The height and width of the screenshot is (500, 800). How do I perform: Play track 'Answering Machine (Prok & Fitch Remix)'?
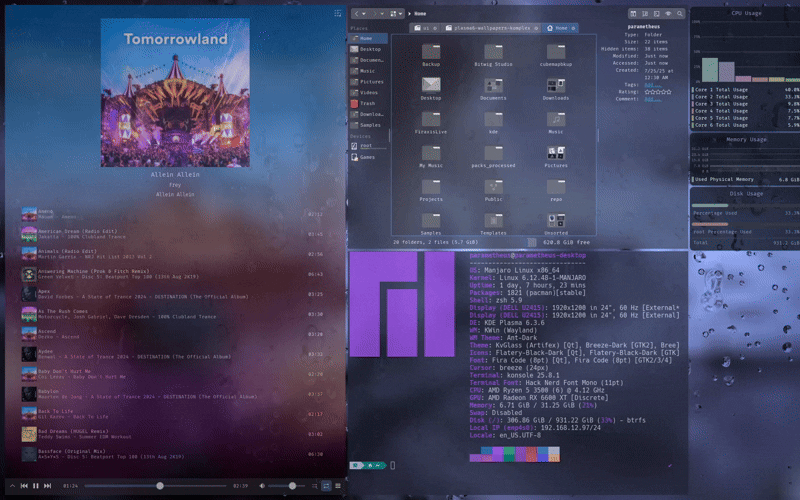(x=171, y=274)
